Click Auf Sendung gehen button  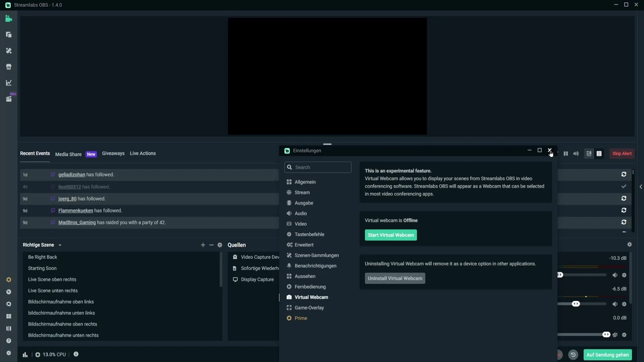[x=607, y=355]
